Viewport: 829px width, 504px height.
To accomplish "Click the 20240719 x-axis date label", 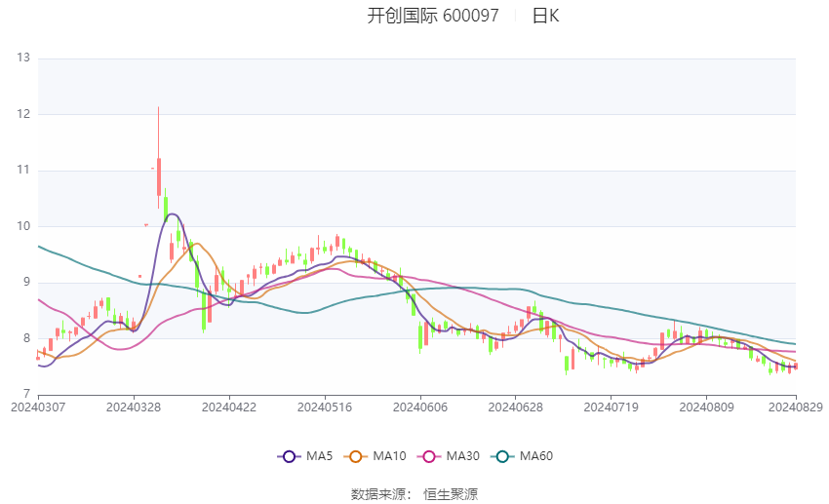I will pos(612,407).
